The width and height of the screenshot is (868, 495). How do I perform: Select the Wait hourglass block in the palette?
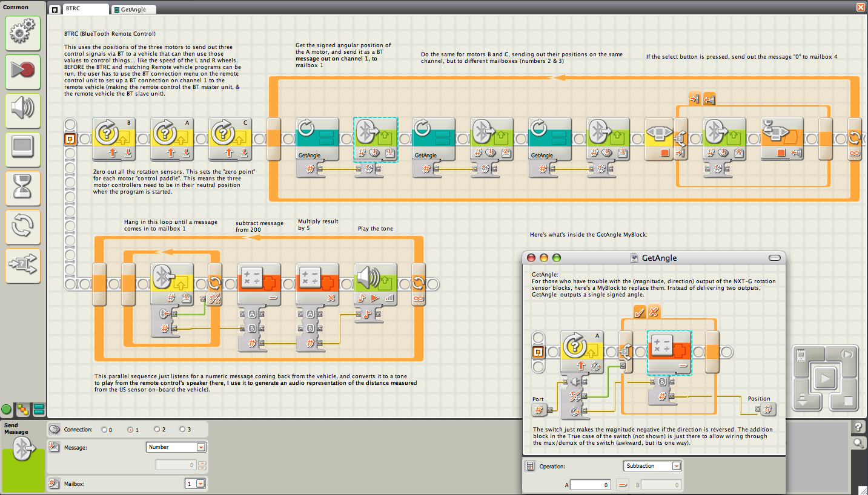click(x=23, y=188)
